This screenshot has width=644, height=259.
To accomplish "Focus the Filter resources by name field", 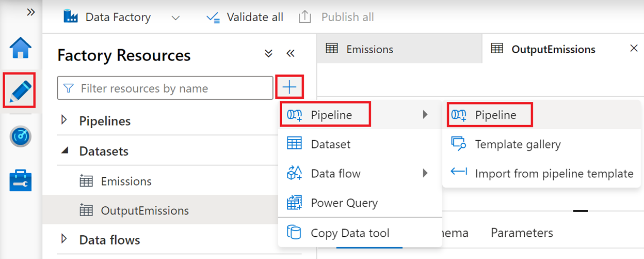I will tap(165, 88).
